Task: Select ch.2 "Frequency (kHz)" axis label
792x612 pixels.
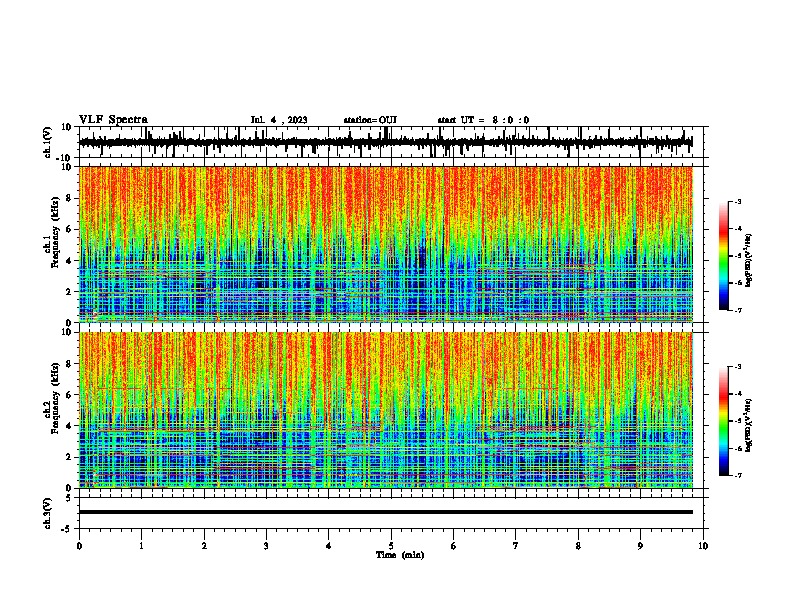Action: pyautogui.click(x=56, y=398)
